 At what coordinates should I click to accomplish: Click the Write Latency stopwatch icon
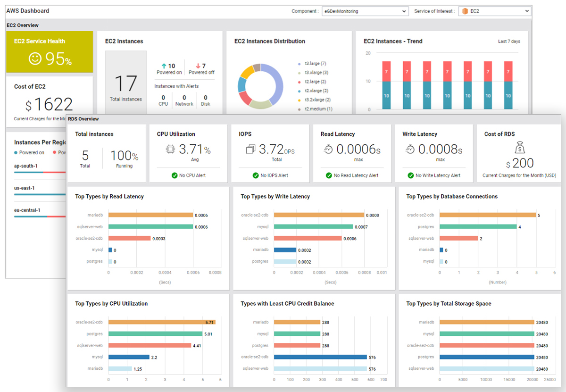click(411, 150)
